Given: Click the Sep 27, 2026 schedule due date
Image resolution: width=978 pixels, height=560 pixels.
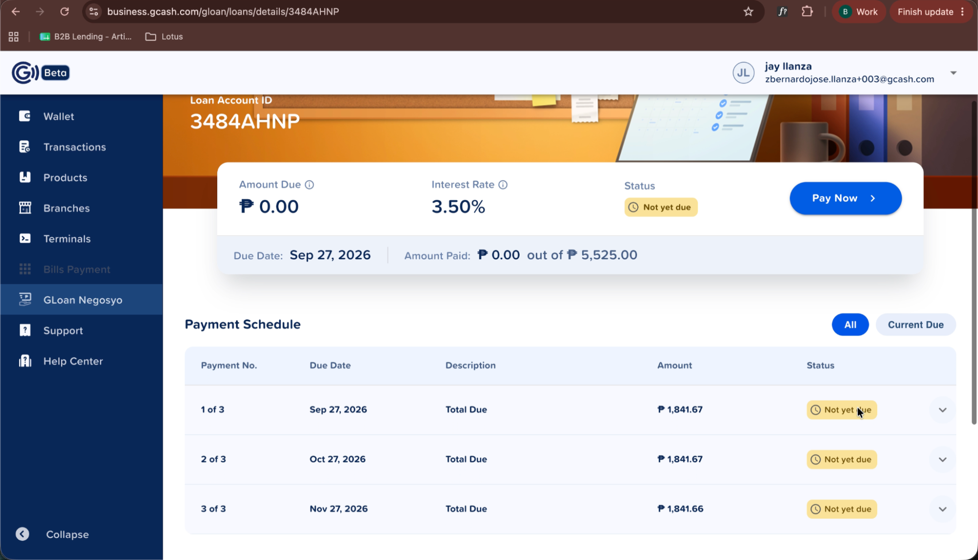Looking at the screenshot, I should tap(338, 410).
